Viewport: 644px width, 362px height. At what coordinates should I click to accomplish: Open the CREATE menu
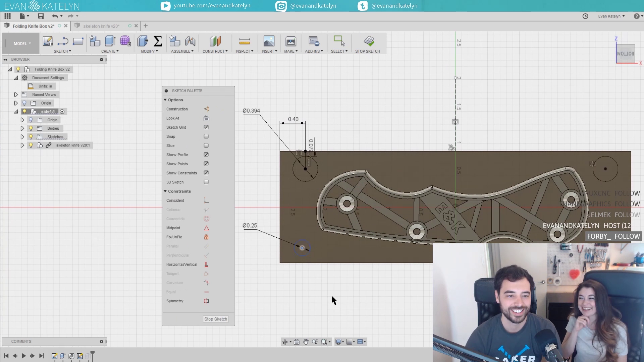[x=110, y=51]
